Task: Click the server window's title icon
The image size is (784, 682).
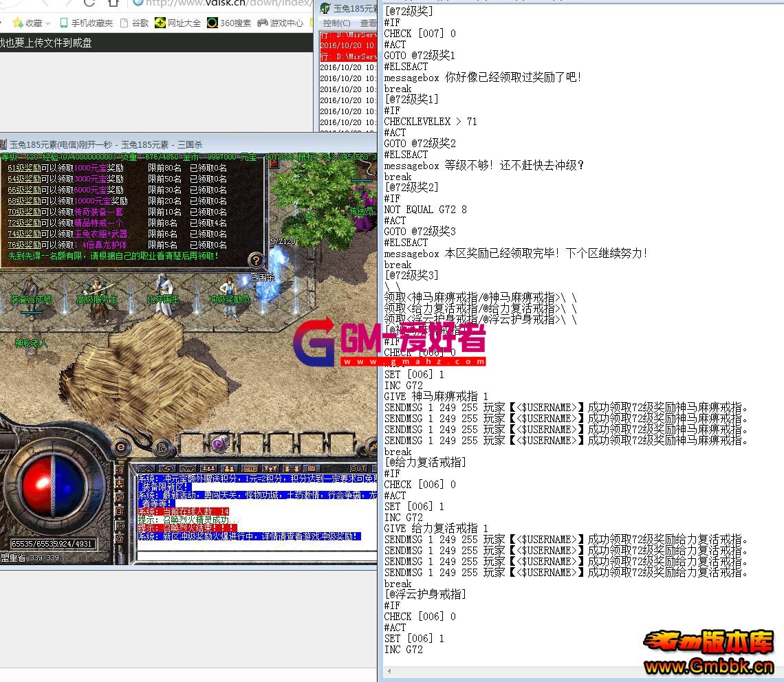Action: [x=325, y=8]
